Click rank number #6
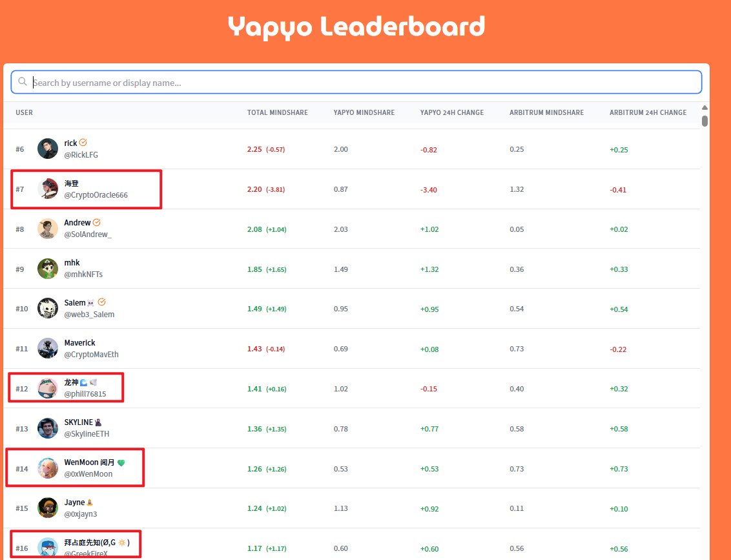 pos(19,149)
